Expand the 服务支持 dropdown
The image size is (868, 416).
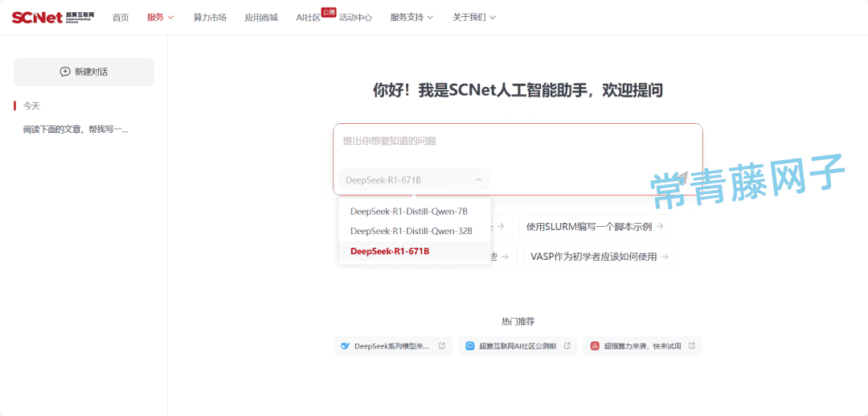point(430,17)
